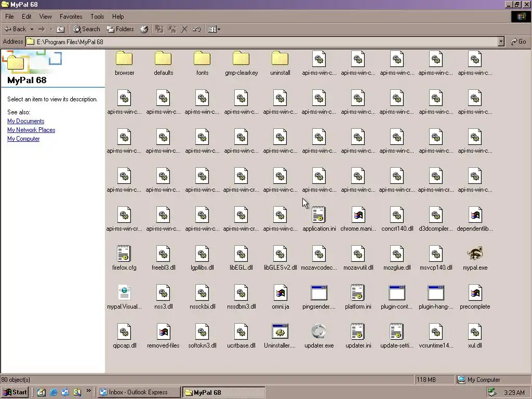This screenshot has width=532, height=399.
Task: Go back with the Back button
Action: [x=15, y=29]
